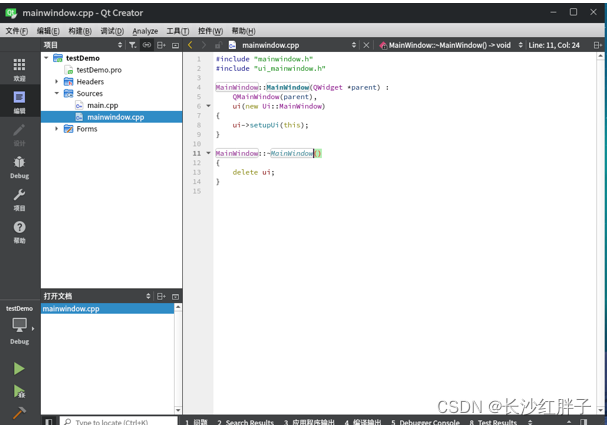The width and height of the screenshot is (607, 425).
Task: Go forward in editor history
Action: tap(204, 45)
